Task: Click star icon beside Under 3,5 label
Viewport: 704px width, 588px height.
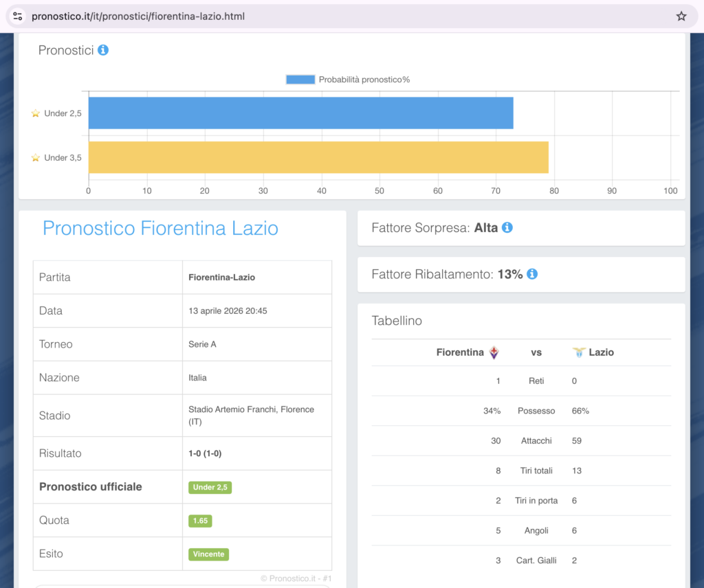Action: [x=36, y=157]
